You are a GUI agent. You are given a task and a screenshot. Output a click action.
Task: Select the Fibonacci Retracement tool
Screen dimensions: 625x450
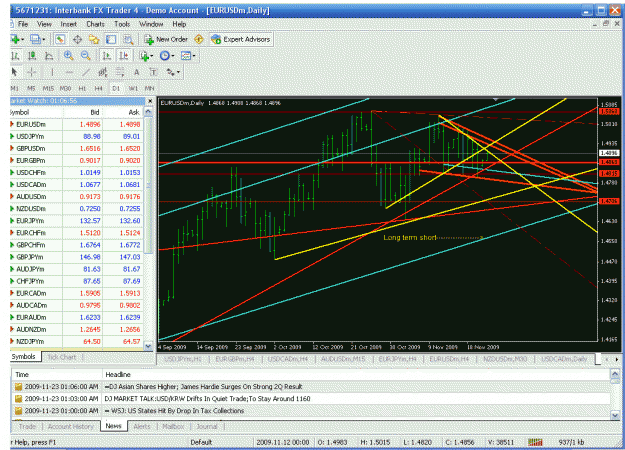click(120, 72)
